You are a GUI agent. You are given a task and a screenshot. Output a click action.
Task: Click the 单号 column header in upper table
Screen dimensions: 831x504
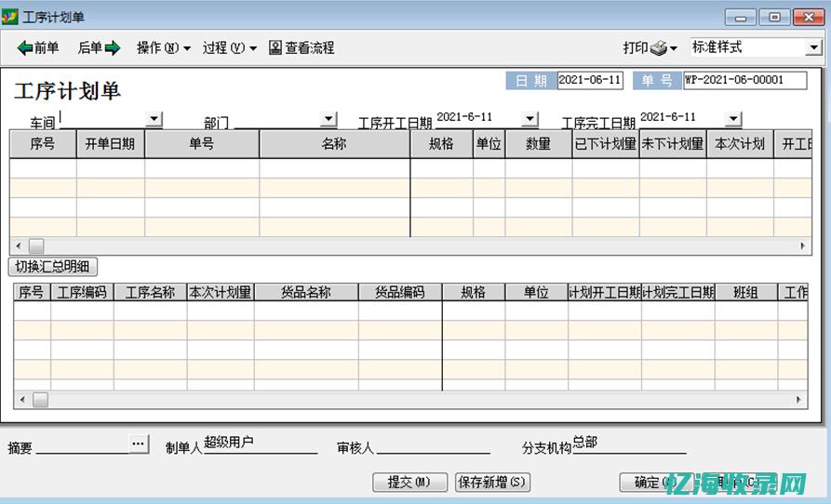point(202,144)
